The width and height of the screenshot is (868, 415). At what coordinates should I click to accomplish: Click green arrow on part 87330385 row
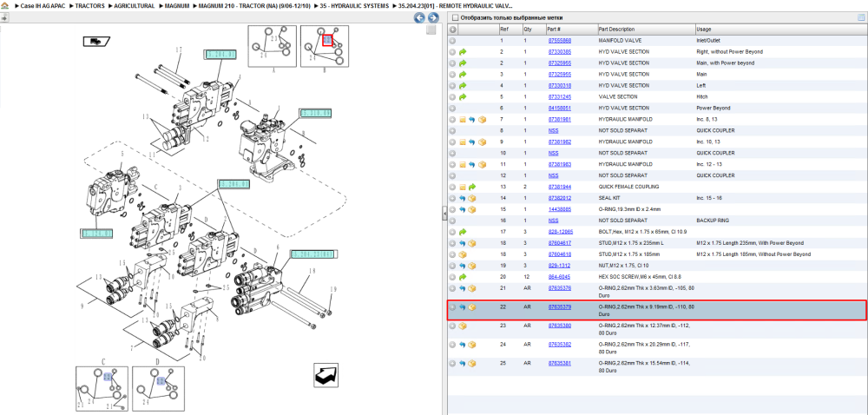click(x=463, y=51)
